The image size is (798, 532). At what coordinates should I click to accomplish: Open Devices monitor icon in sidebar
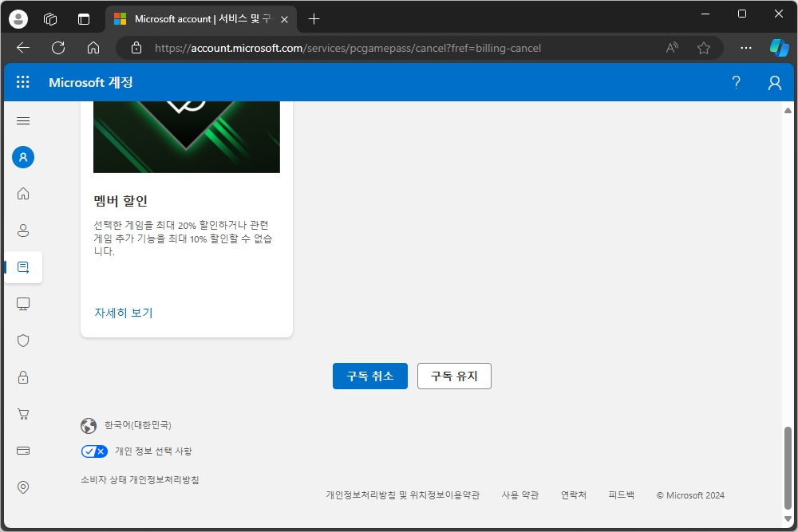coord(23,304)
